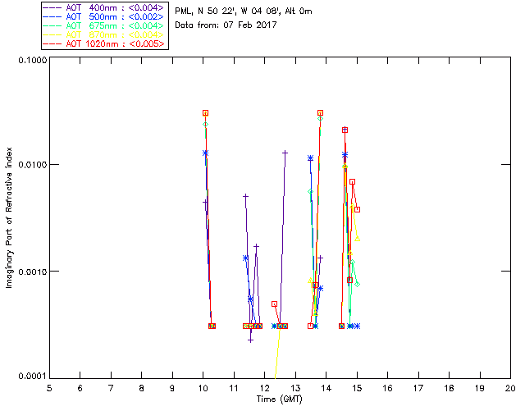
Task: Click x-axis tick label 12
Action: point(264,388)
